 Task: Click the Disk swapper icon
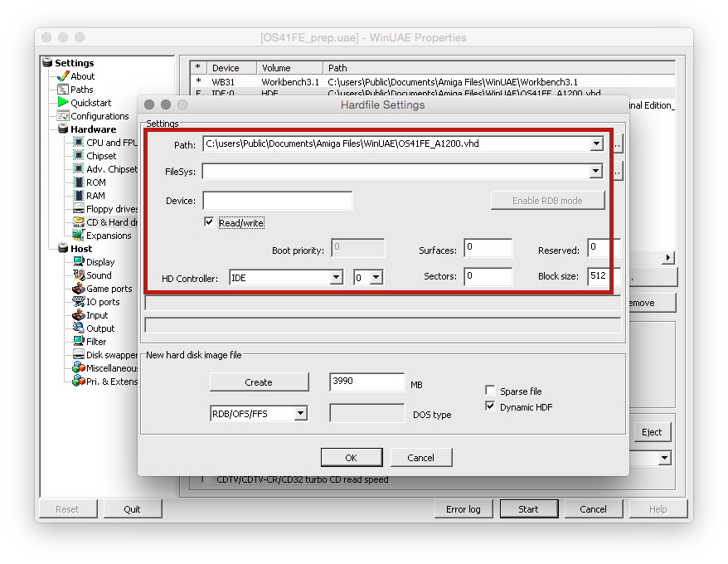[79, 354]
